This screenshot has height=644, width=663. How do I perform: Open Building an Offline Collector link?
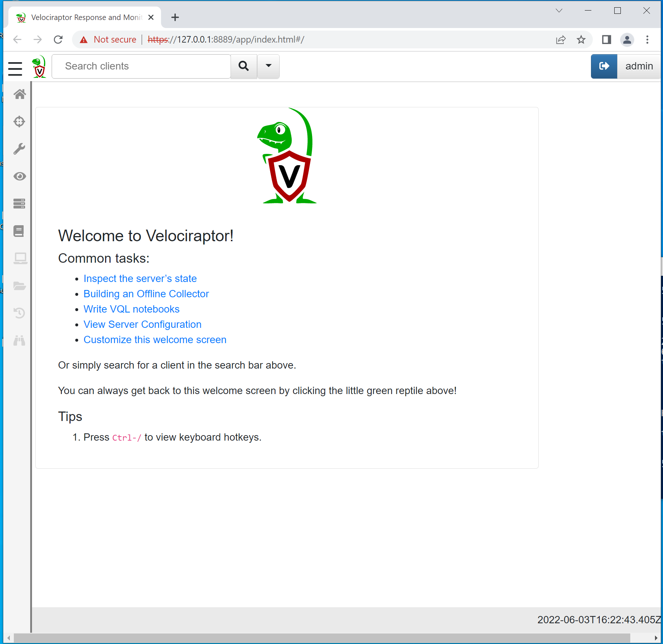tap(146, 294)
